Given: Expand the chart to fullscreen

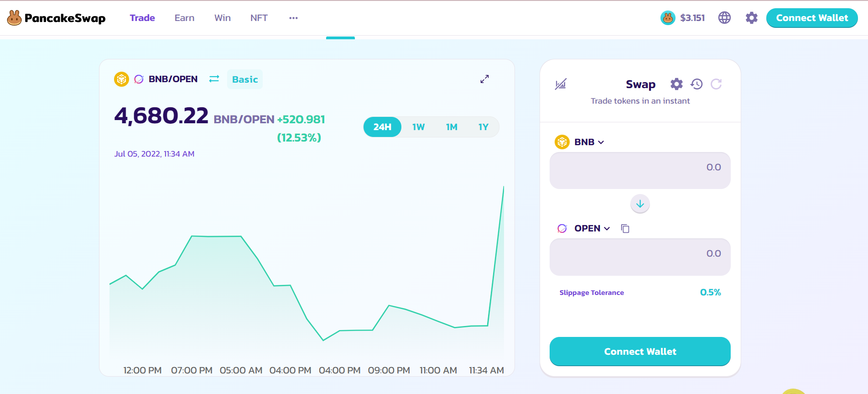Looking at the screenshot, I should tap(484, 79).
